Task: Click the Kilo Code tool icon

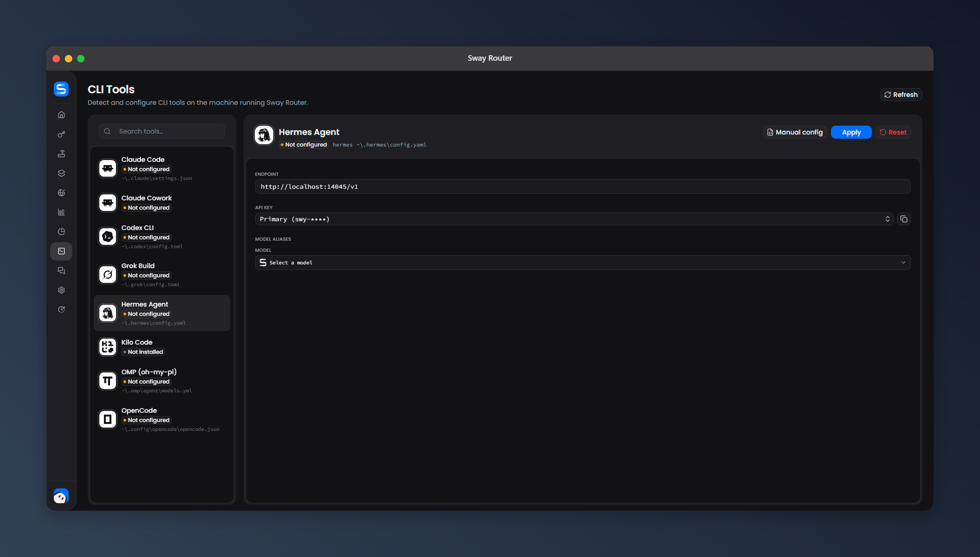Action: click(108, 347)
